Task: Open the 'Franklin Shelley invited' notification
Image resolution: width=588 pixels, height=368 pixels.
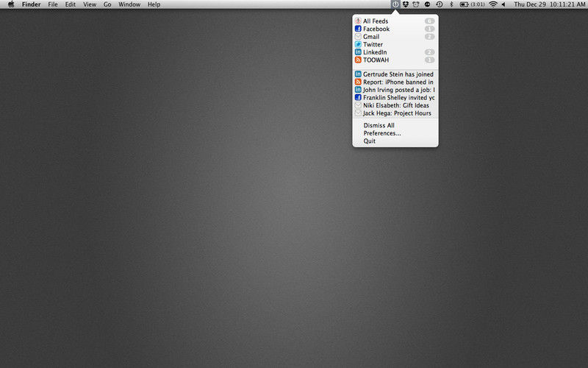Action: [x=395, y=98]
